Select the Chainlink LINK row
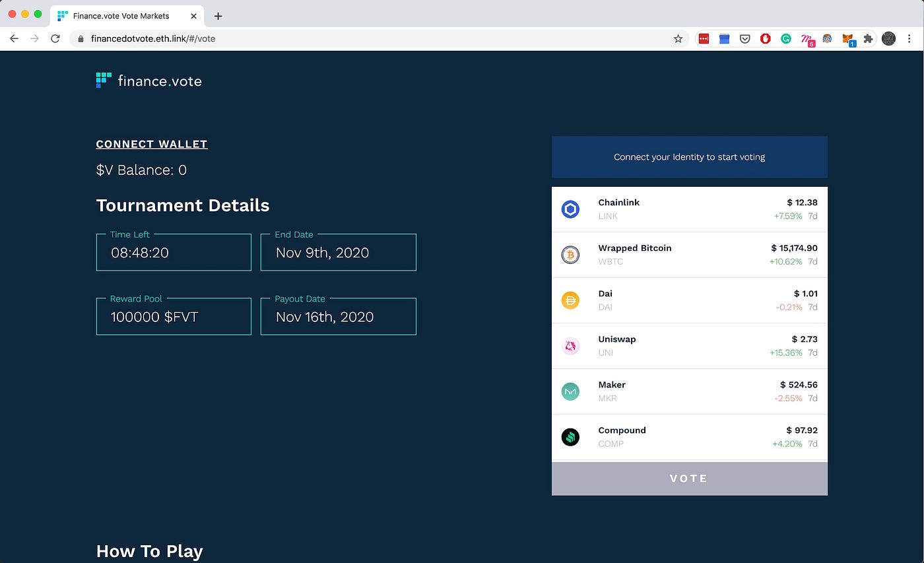Viewport: 924px width, 563px height. click(x=689, y=209)
